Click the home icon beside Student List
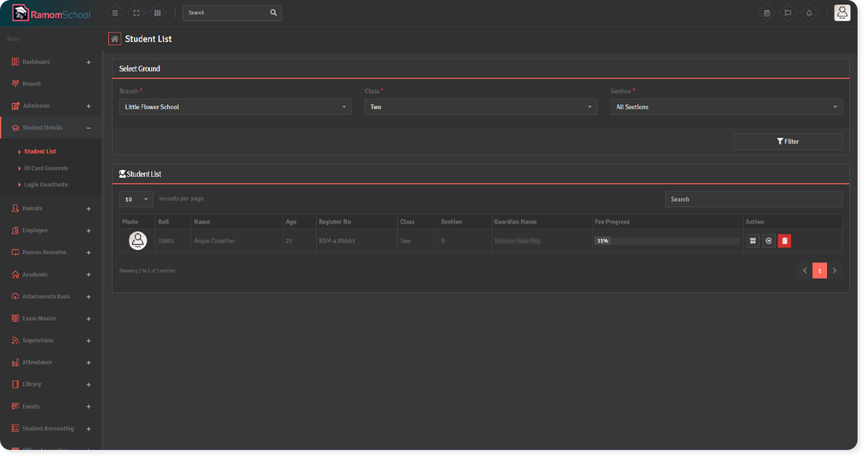Viewport: 868px width, 459px height. click(115, 39)
